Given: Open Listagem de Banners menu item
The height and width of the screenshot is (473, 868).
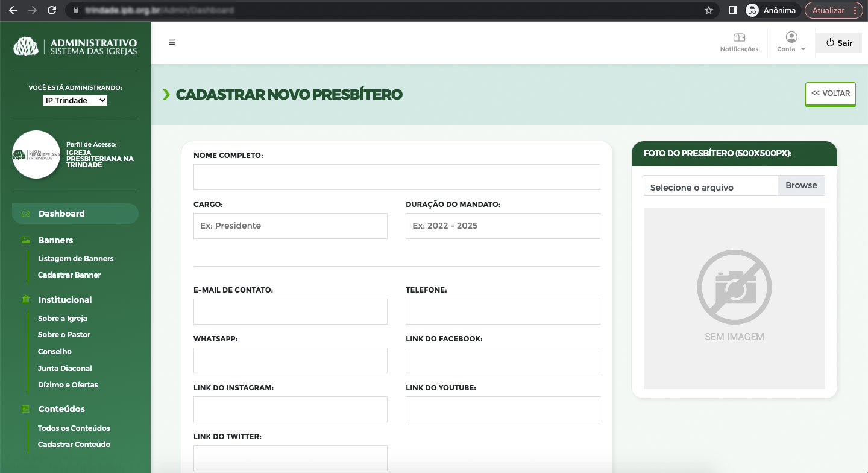Looking at the screenshot, I should coord(76,258).
